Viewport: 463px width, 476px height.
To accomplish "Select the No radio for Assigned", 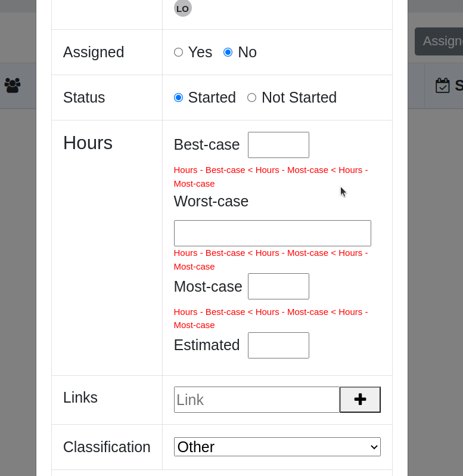I will [x=228, y=52].
